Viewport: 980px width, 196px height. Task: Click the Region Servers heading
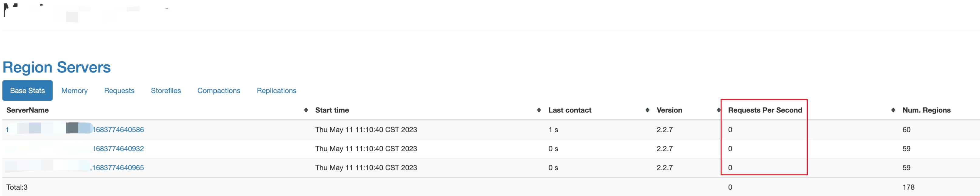click(57, 67)
